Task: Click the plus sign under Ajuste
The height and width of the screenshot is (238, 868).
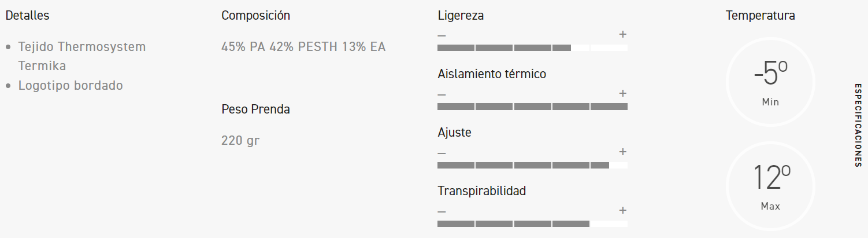Action: [622, 151]
